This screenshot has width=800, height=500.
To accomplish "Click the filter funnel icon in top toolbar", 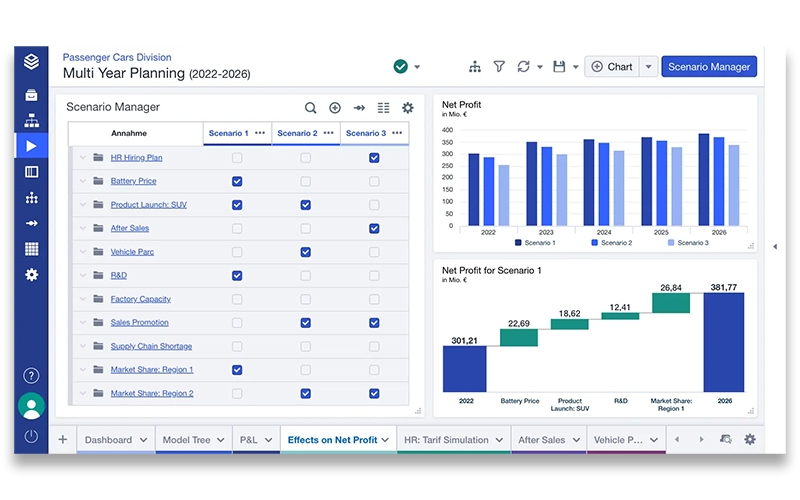I will (499, 67).
